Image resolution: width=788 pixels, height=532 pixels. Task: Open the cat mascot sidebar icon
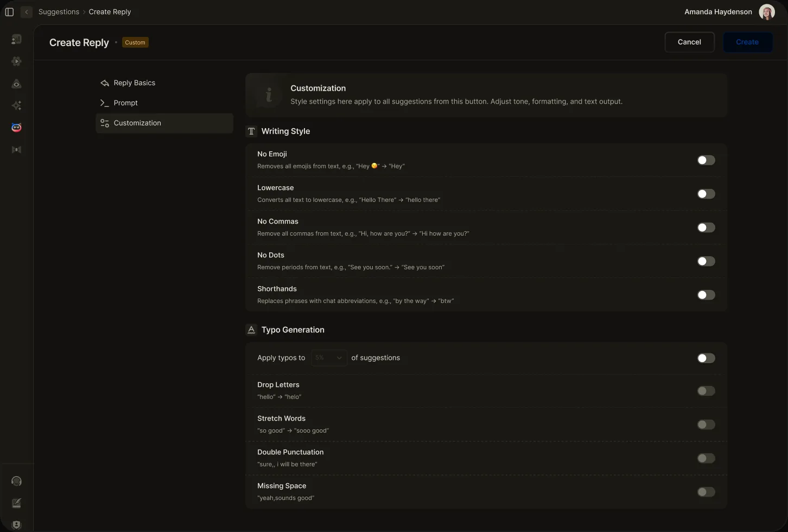click(x=16, y=128)
